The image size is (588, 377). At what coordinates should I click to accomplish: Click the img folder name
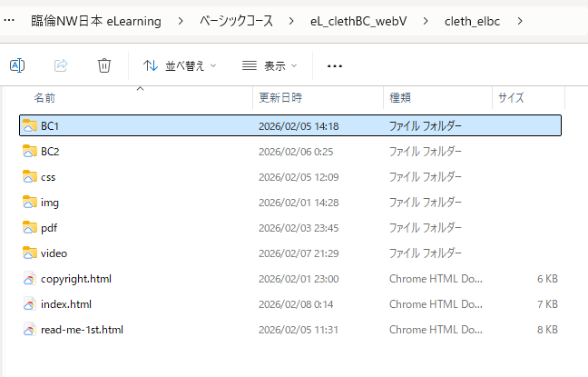coord(50,203)
